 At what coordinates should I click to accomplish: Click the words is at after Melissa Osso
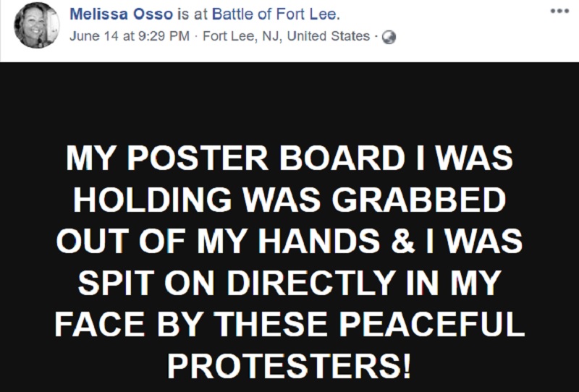[193, 14]
